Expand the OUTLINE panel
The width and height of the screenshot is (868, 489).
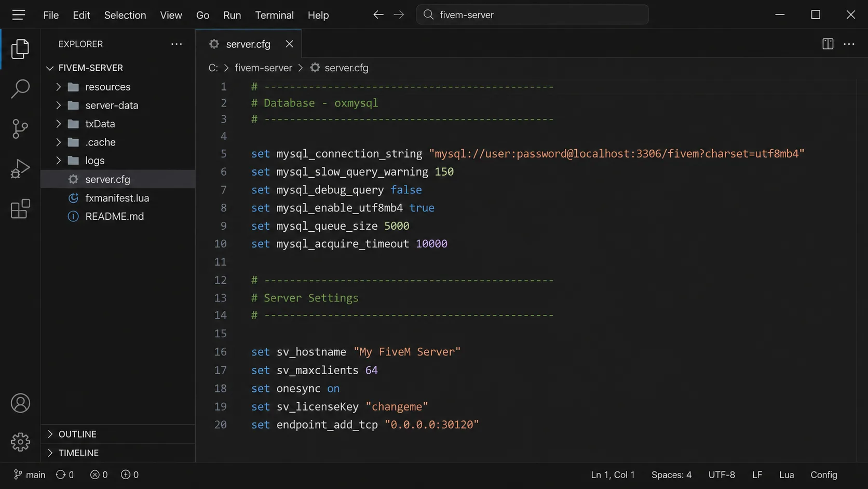point(50,434)
